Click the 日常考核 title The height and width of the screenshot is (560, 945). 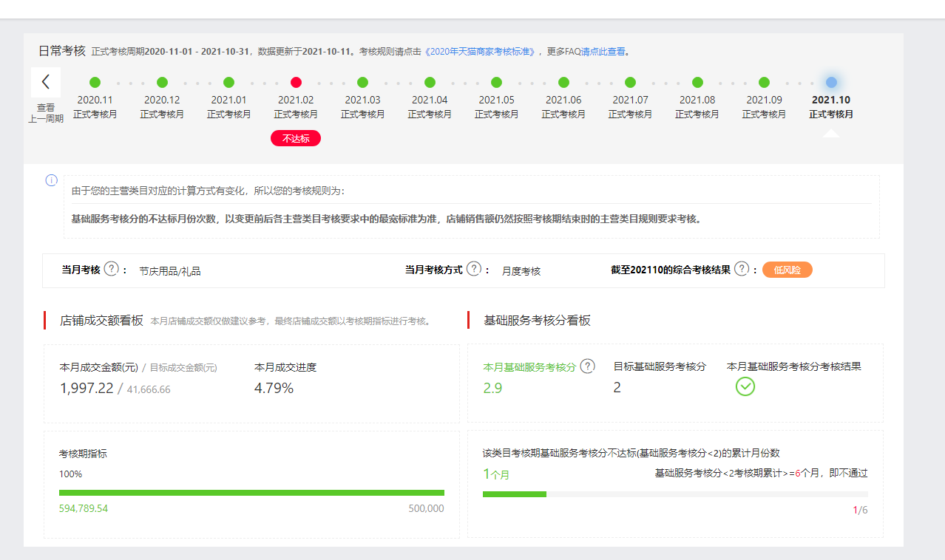62,50
